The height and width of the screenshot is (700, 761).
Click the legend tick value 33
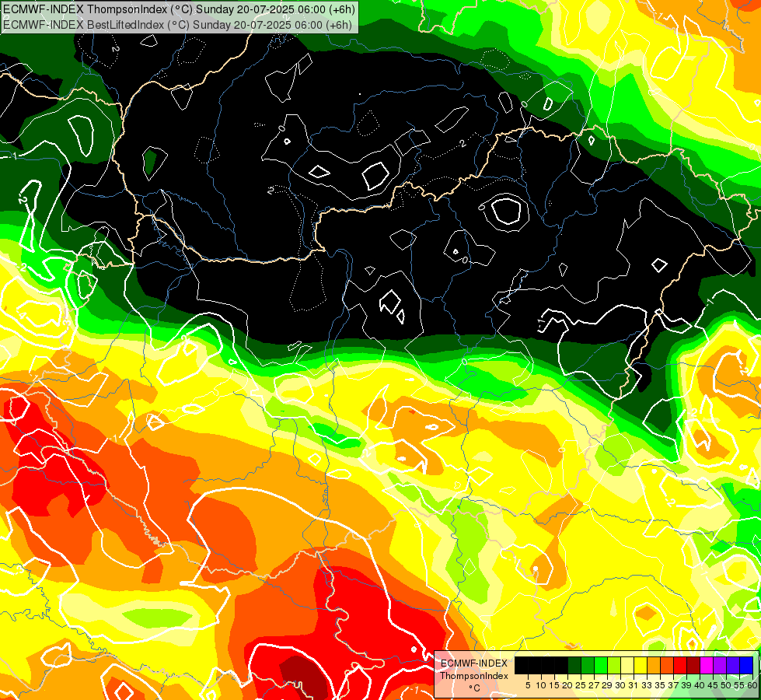click(647, 685)
